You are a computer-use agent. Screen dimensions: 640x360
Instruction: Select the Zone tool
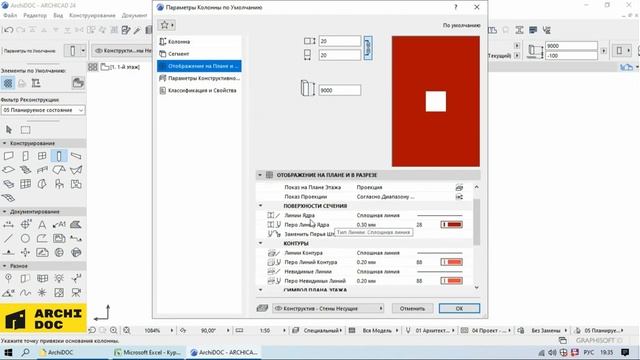coord(76,184)
